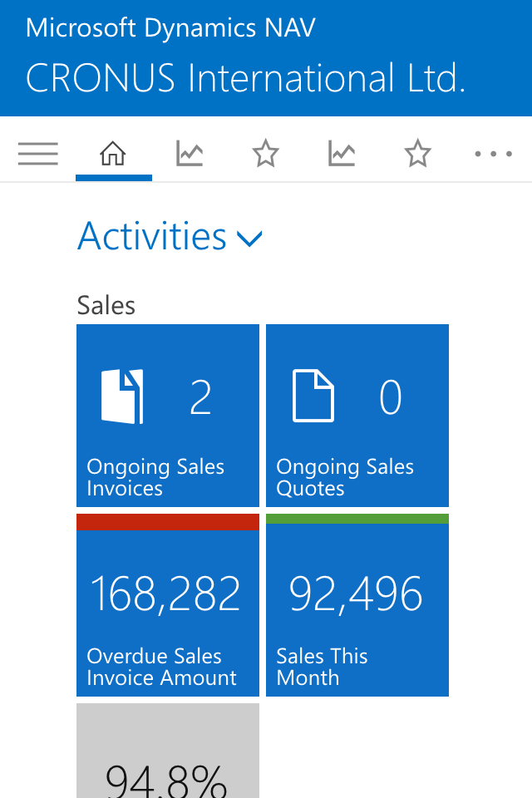Click the CRONUS International Ltd. company title
The image size is (532, 798).
(x=246, y=78)
